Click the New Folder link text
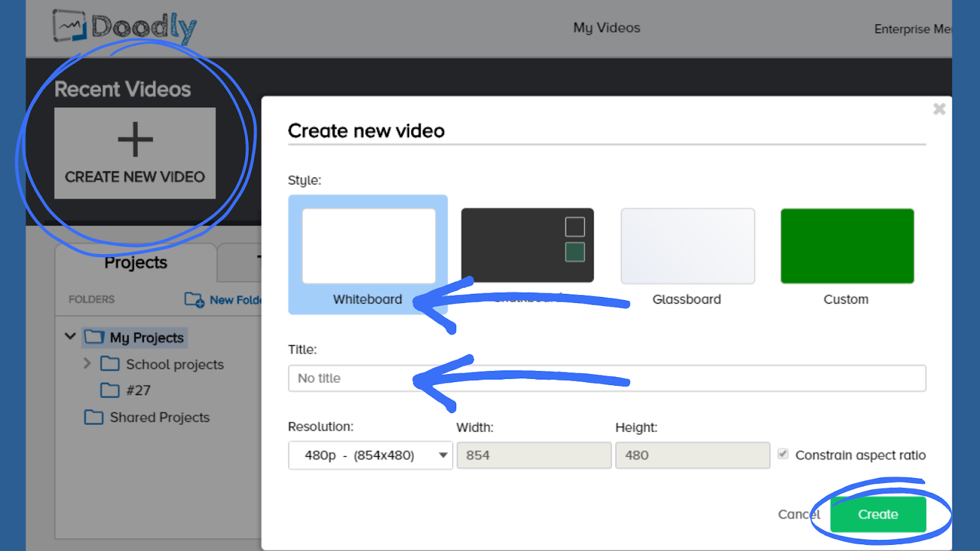Screen dimensions: 980x551 235,300
